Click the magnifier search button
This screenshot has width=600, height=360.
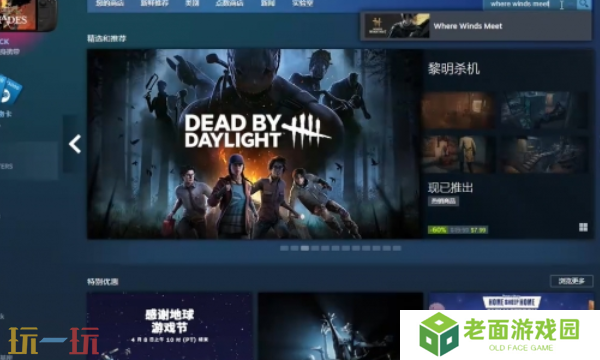pos(583,4)
